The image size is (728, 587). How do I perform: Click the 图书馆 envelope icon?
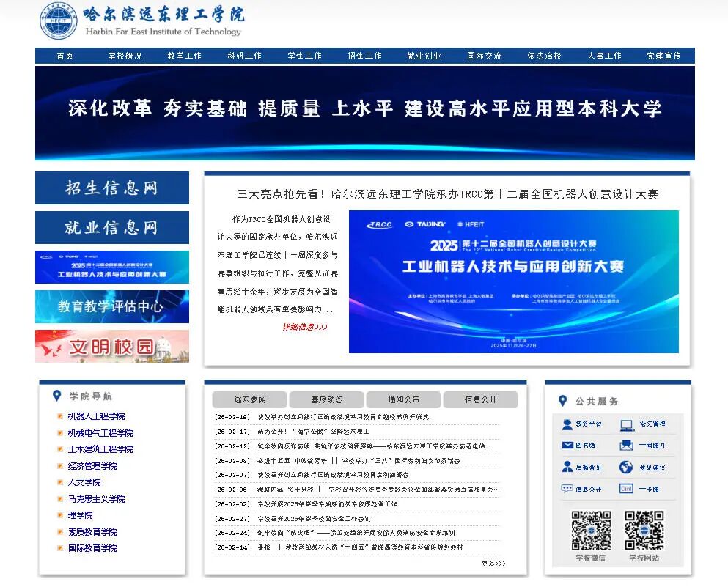point(567,446)
